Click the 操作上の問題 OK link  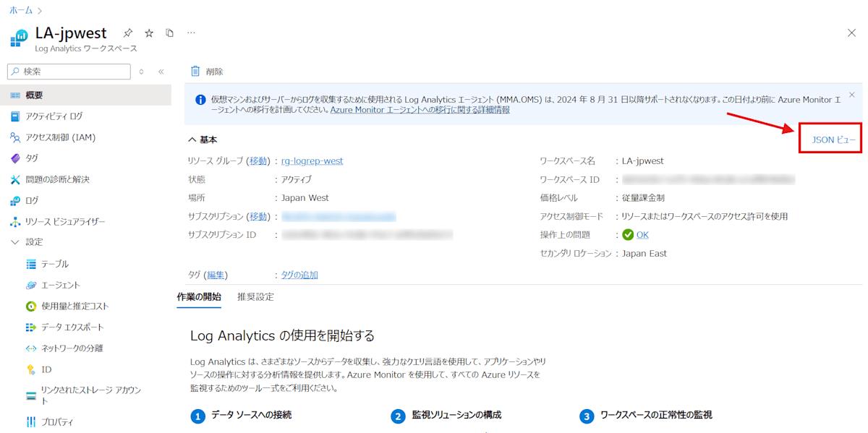click(642, 235)
